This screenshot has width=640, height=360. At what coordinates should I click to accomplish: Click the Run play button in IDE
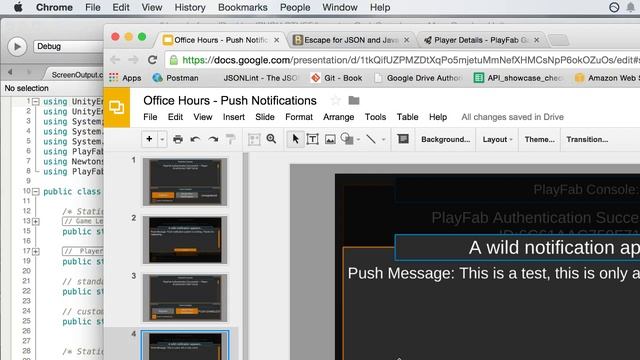[17, 47]
